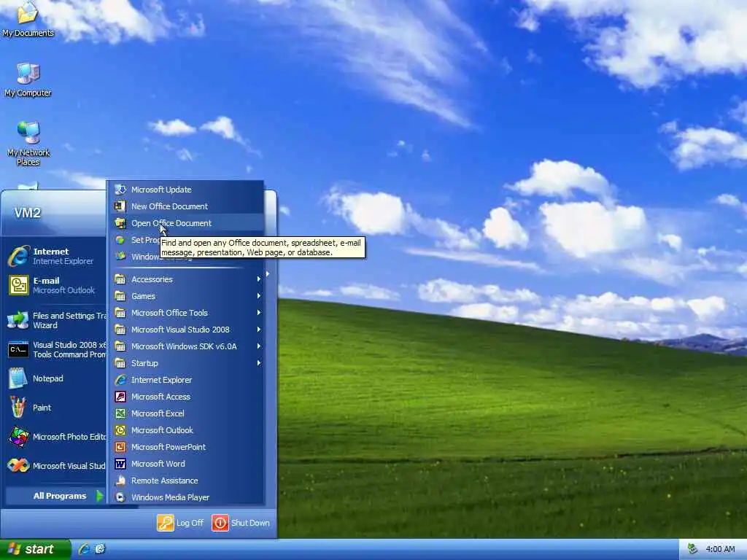Click Files and Settings Transfer Wizard icon
Viewport: 747px width, 560px height.
click(18, 320)
